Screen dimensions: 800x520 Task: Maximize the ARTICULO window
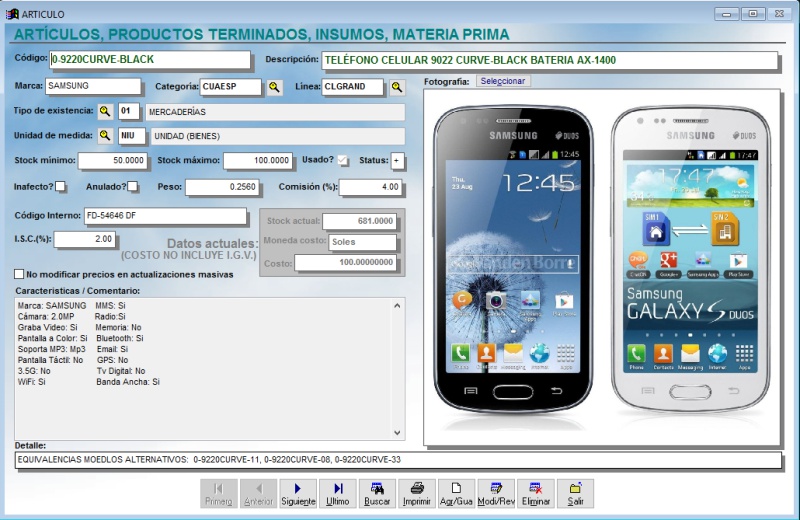[753, 14]
